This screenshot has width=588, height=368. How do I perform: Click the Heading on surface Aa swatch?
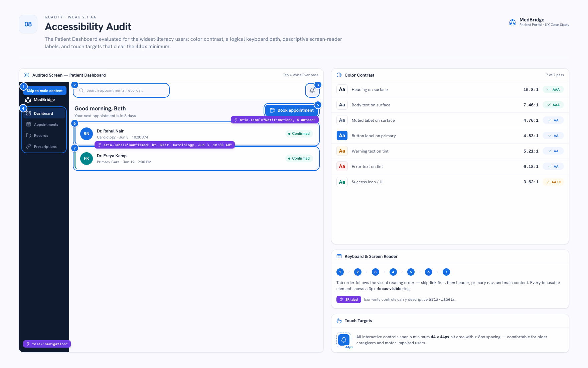(342, 89)
